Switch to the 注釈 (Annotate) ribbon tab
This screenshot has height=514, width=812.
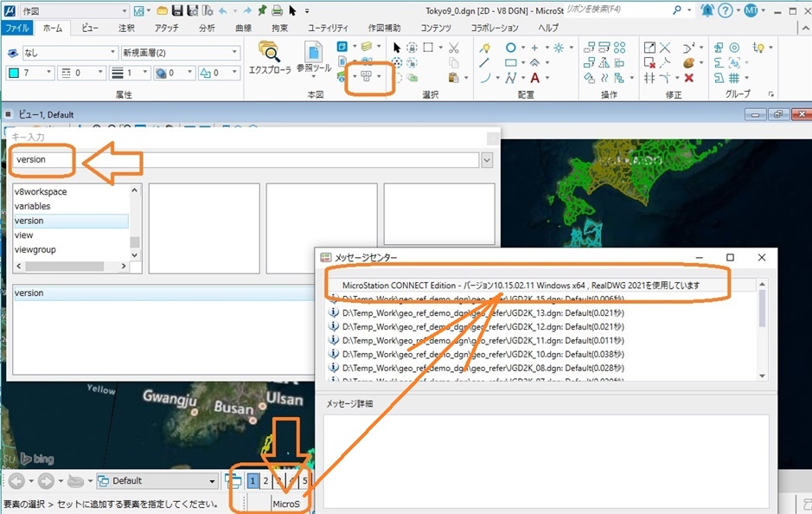(x=126, y=28)
